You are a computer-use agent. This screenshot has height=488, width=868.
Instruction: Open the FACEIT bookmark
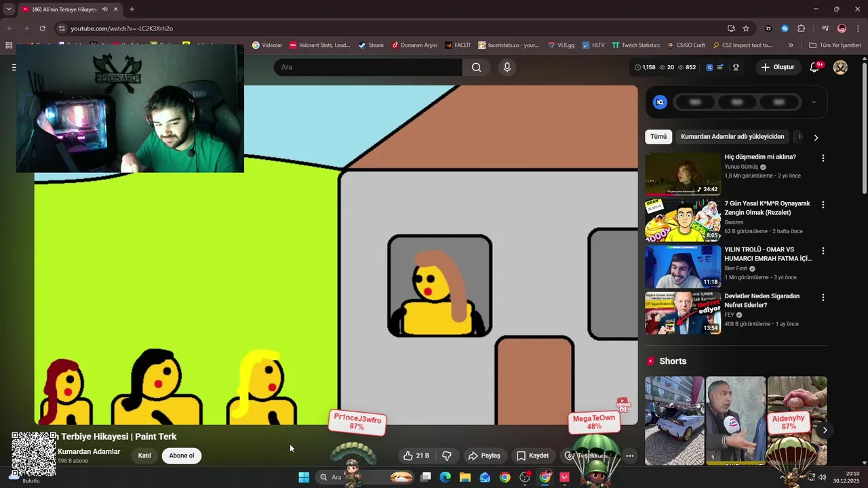458,45
